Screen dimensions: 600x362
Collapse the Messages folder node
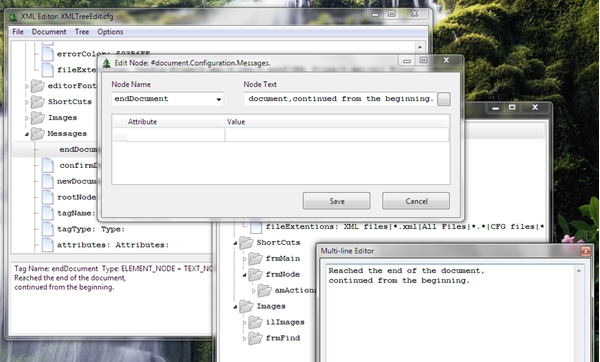click(x=26, y=134)
